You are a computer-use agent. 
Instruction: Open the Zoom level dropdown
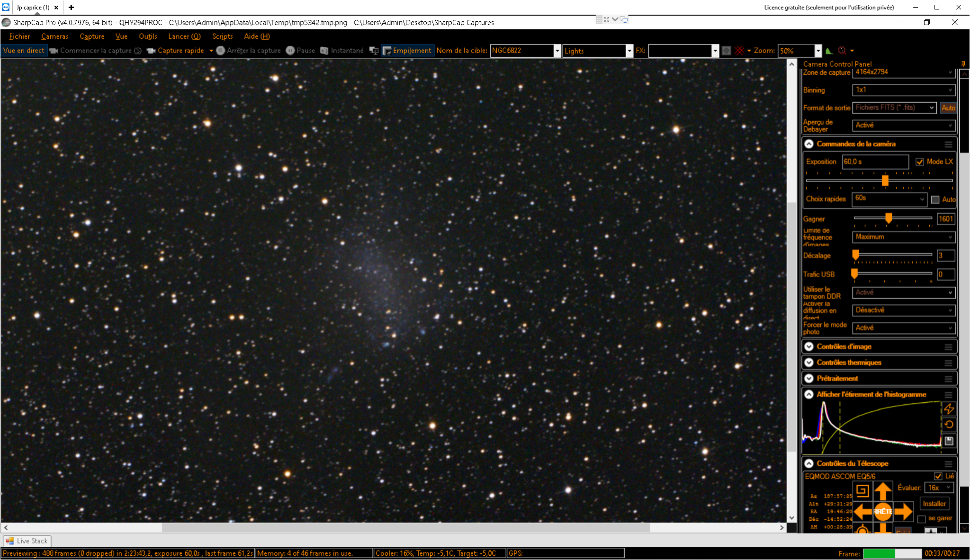click(x=818, y=51)
